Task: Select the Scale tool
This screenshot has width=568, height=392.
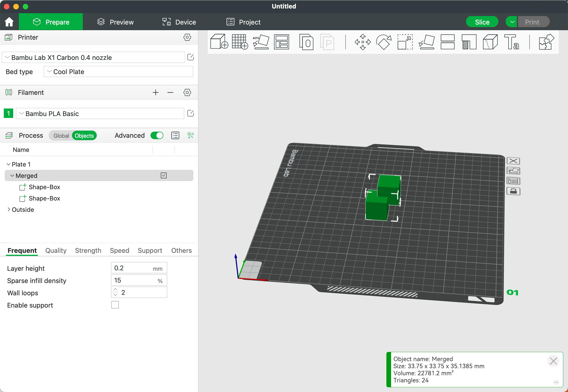Action: point(405,42)
